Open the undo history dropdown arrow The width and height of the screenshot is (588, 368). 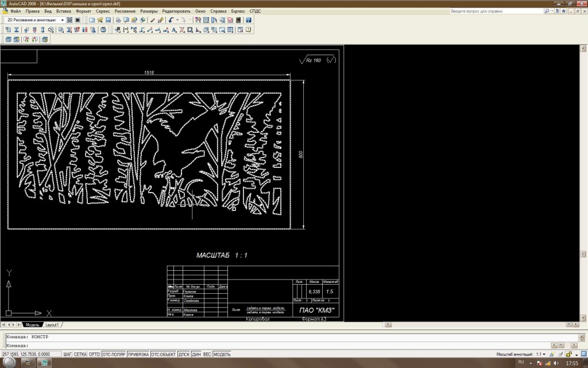(x=177, y=20)
